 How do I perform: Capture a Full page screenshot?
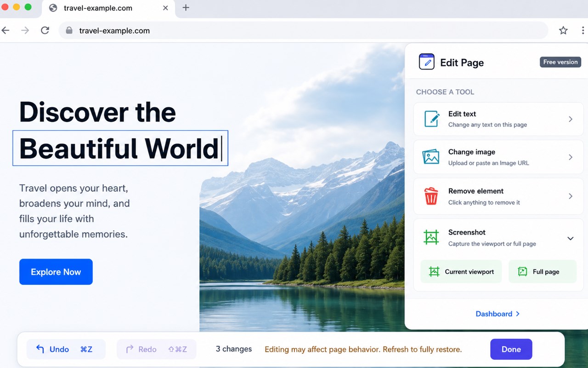[x=543, y=271]
